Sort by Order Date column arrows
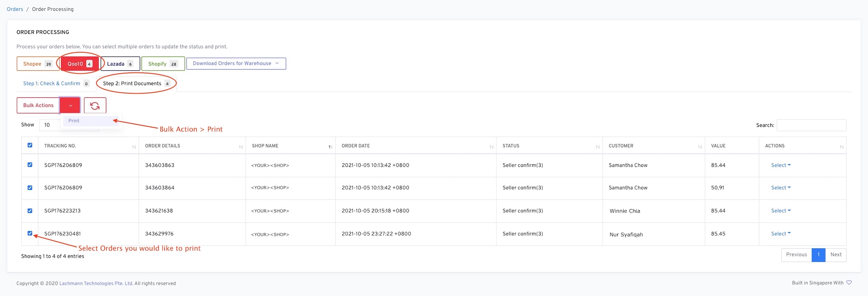 pos(491,147)
